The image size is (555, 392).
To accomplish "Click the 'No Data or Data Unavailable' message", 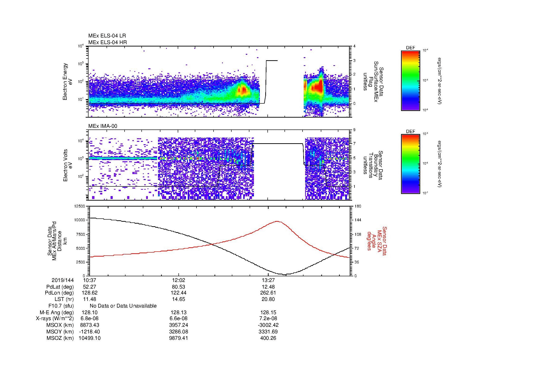I will point(123,306).
